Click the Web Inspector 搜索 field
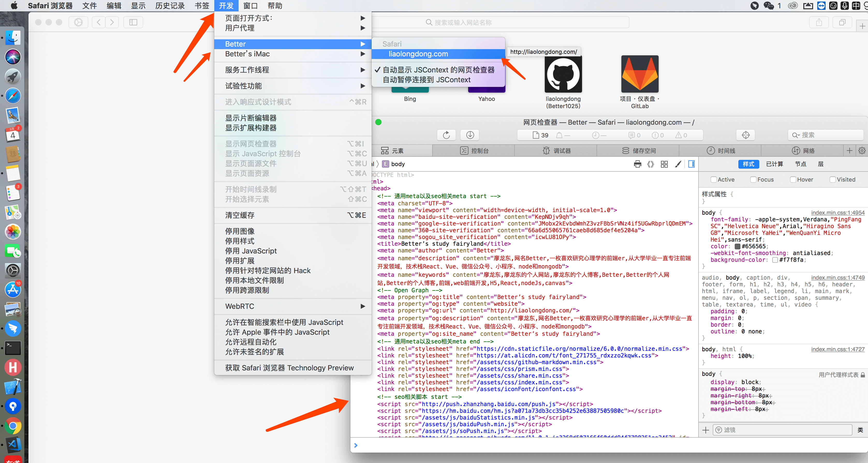Viewport: 868px width, 463px height. pyautogui.click(x=826, y=135)
